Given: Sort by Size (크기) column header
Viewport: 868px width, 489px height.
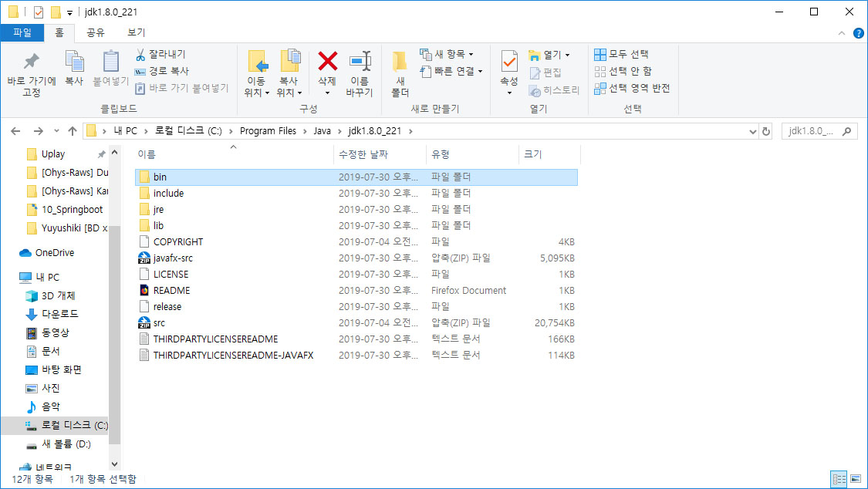Looking at the screenshot, I should click(x=549, y=154).
